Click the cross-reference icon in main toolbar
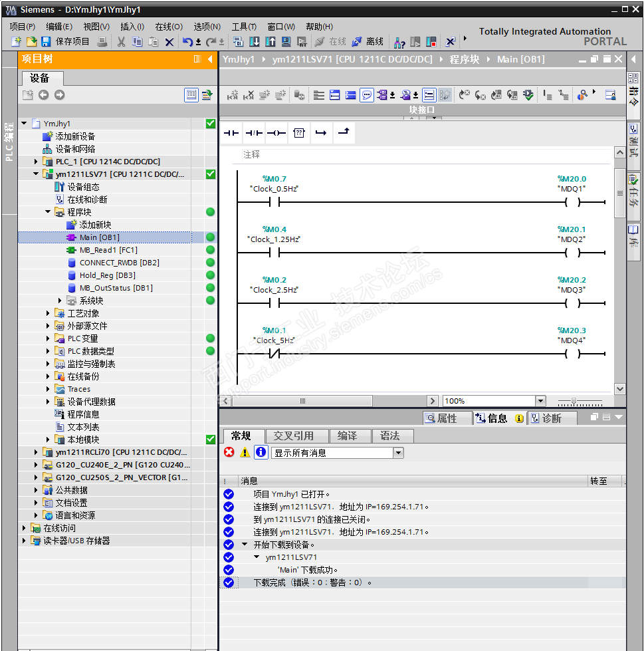This screenshot has height=651, width=644. click(450, 41)
